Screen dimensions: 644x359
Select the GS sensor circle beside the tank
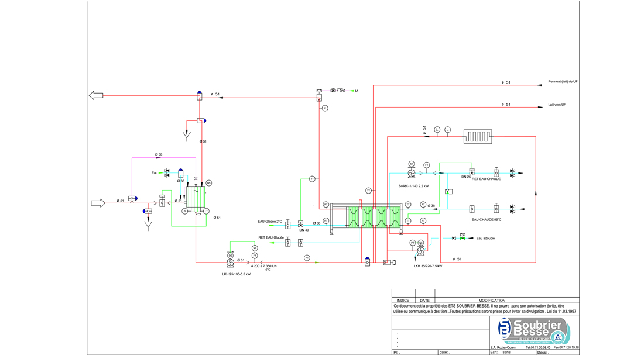point(208,183)
